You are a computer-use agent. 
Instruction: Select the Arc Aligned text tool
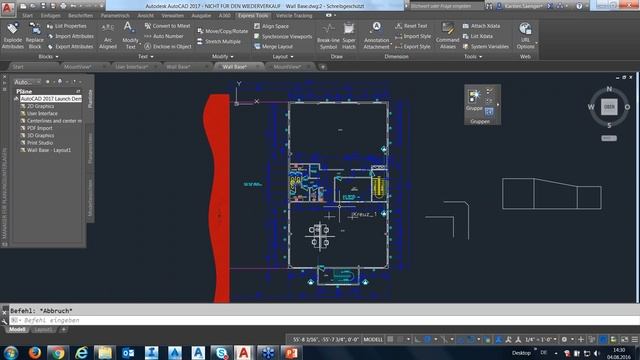[108, 36]
